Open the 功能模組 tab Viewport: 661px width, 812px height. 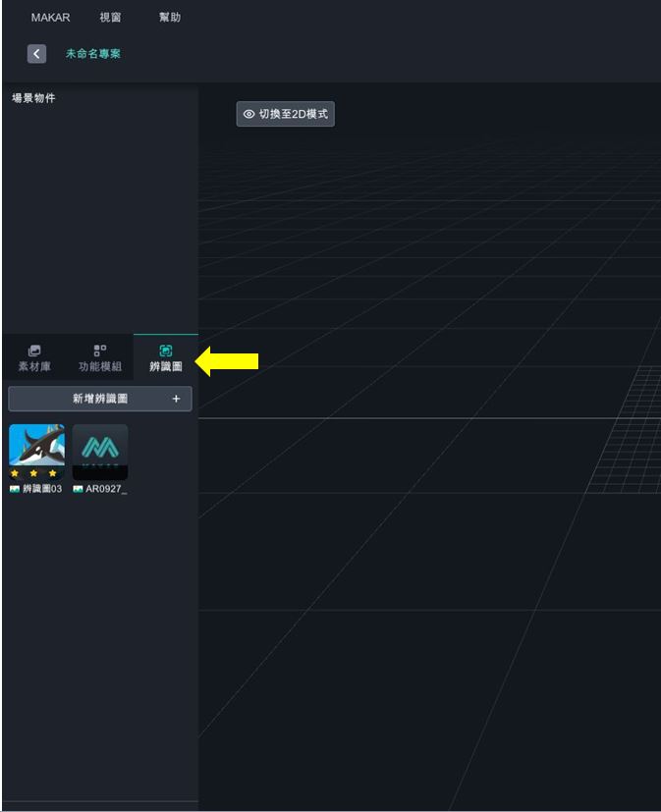coord(100,358)
